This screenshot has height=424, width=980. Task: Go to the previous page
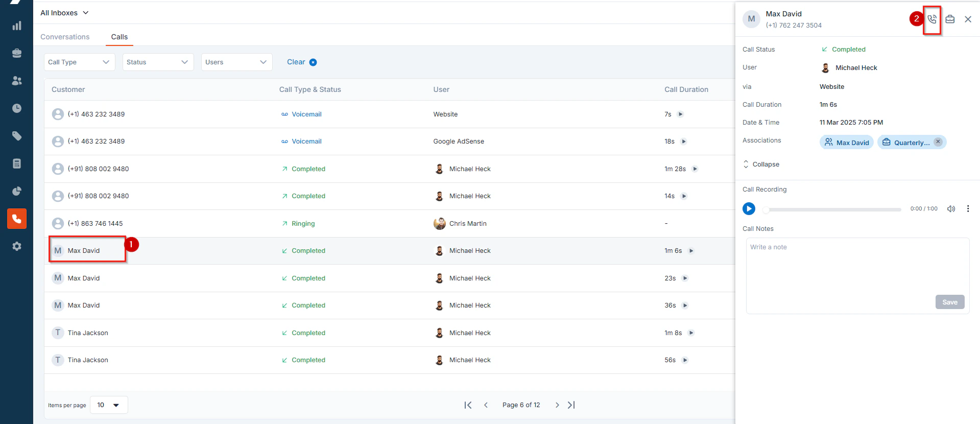point(486,405)
